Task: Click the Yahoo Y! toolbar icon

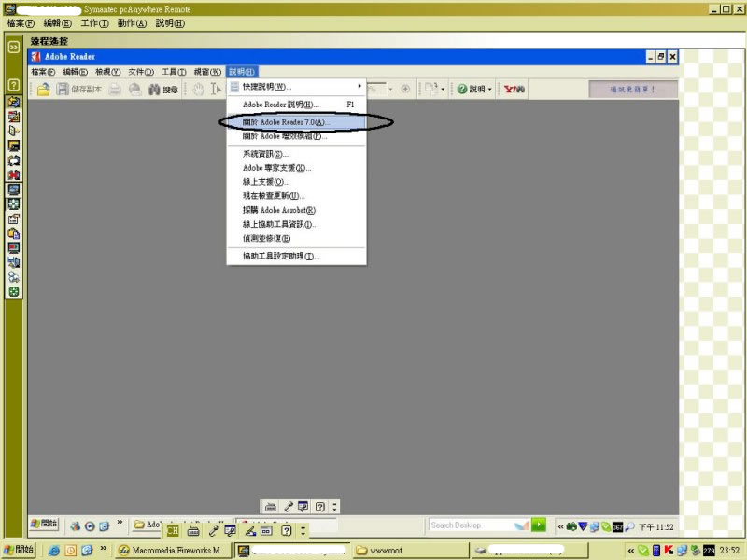Action: click(514, 89)
